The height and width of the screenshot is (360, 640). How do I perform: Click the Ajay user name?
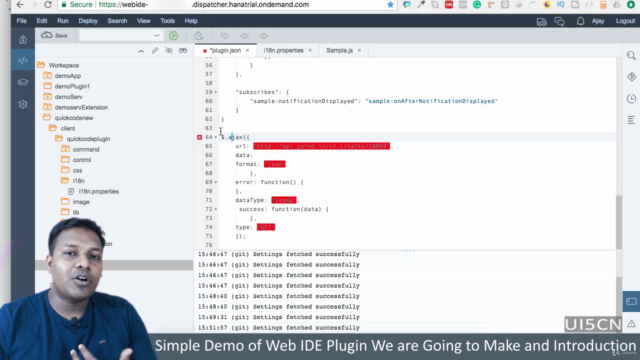point(598,21)
